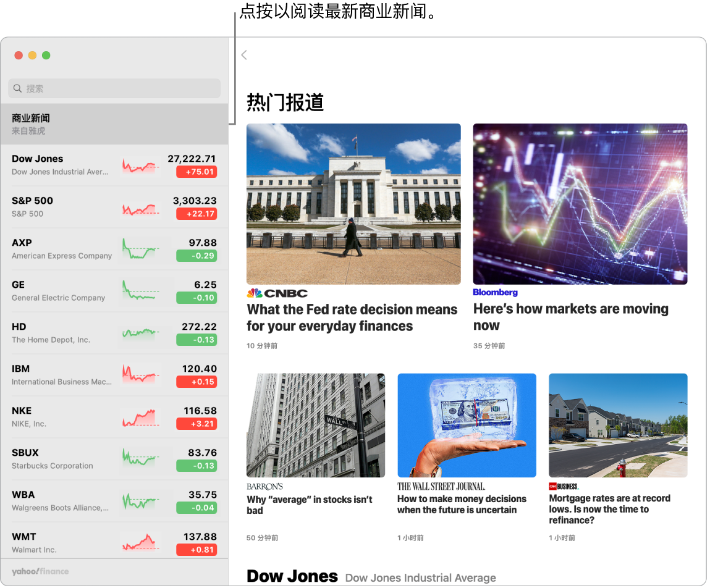Click the Bloomberg logo under the markets image
Image resolution: width=710 pixels, height=588 pixels.
[x=495, y=292]
